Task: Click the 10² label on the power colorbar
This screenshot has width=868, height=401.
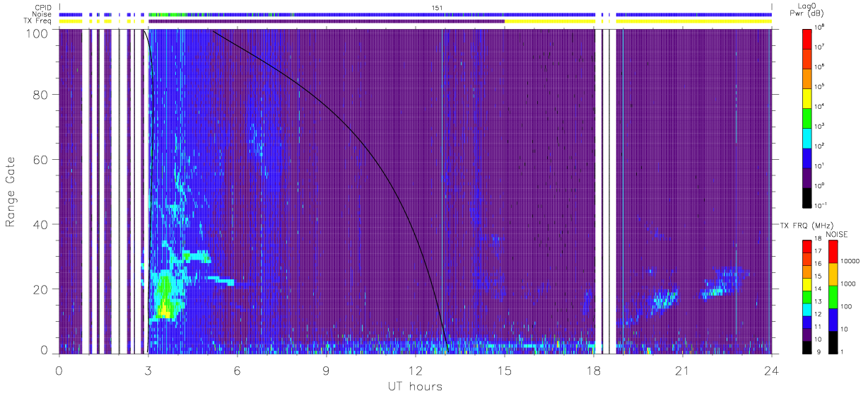Action: pos(819,146)
